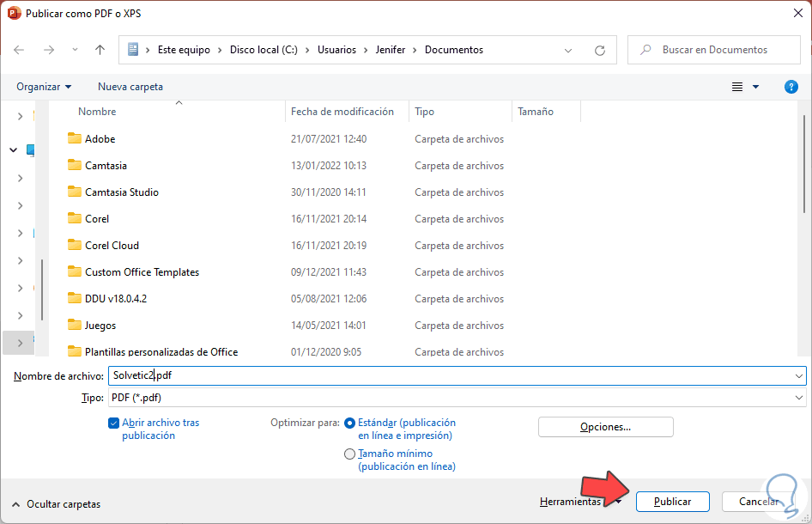The height and width of the screenshot is (524, 812).
Task: Click the Publicar button
Action: tap(672, 502)
